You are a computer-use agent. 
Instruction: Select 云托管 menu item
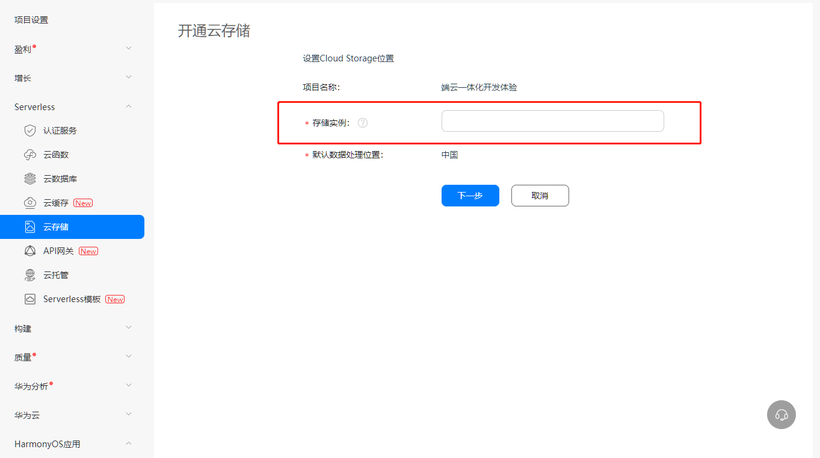click(72, 275)
